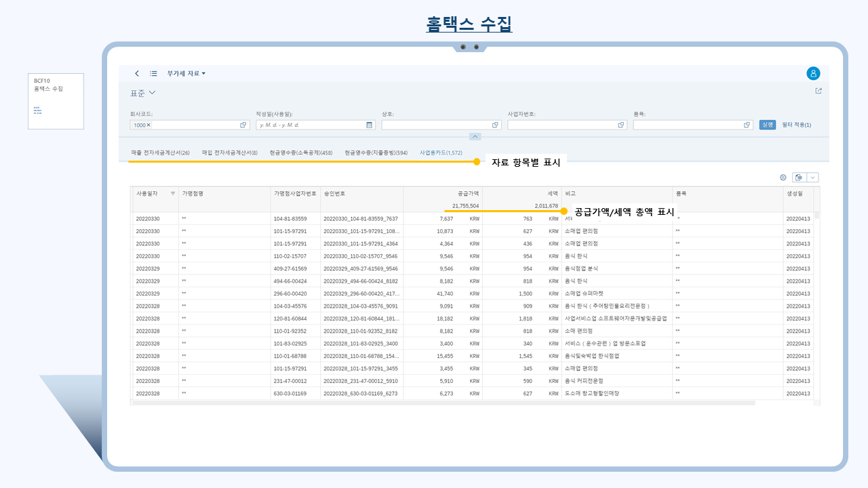Click remark 사업서비스업 소프트웨어자문개발및공급업
The width and height of the screenshot is (868, 488).
pyautogui.click(x=616, y=318)
